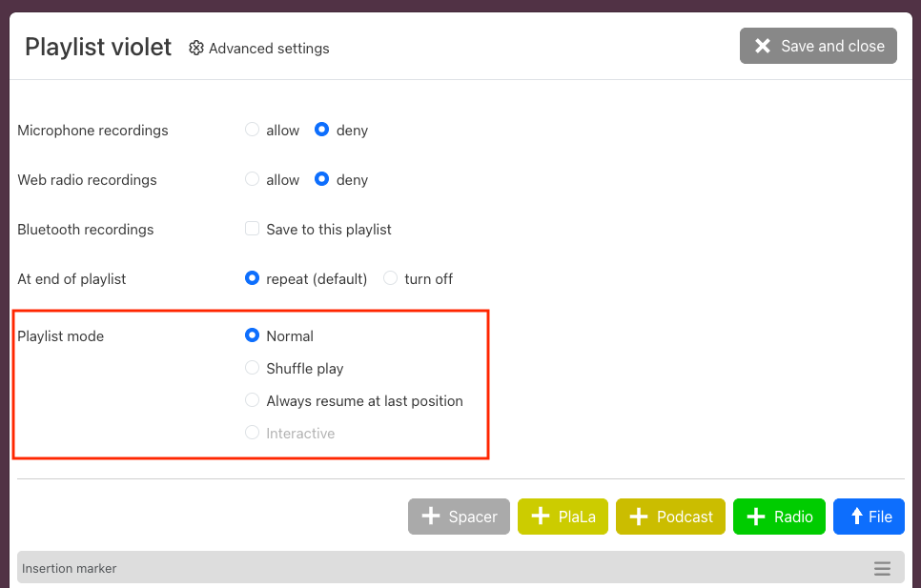Enable Save to this playlist checkbox
The image size is (921, 588).
tap(253, 229)
